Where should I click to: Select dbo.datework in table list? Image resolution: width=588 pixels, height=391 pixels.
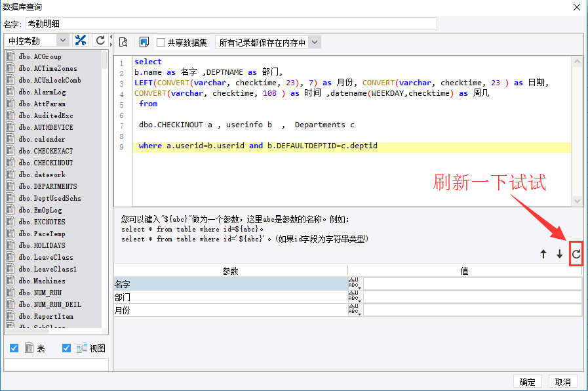pyautogui.click(x=41, y=175)
